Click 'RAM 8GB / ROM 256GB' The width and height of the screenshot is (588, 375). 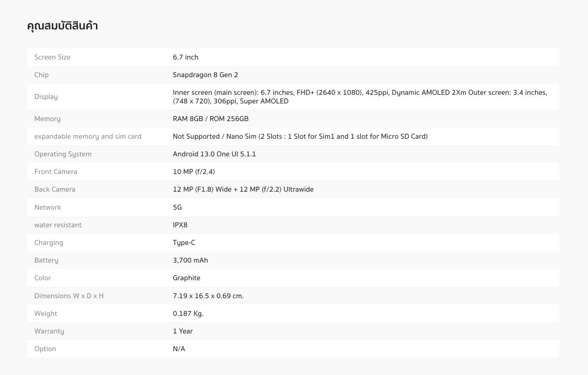pyautogui.click(x=211, y=119)
